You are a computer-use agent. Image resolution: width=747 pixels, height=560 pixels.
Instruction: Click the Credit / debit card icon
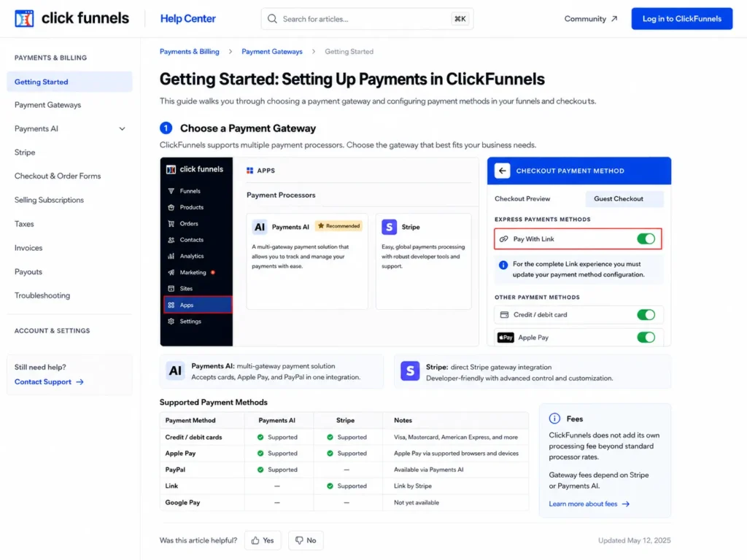[x=504, y=315]
